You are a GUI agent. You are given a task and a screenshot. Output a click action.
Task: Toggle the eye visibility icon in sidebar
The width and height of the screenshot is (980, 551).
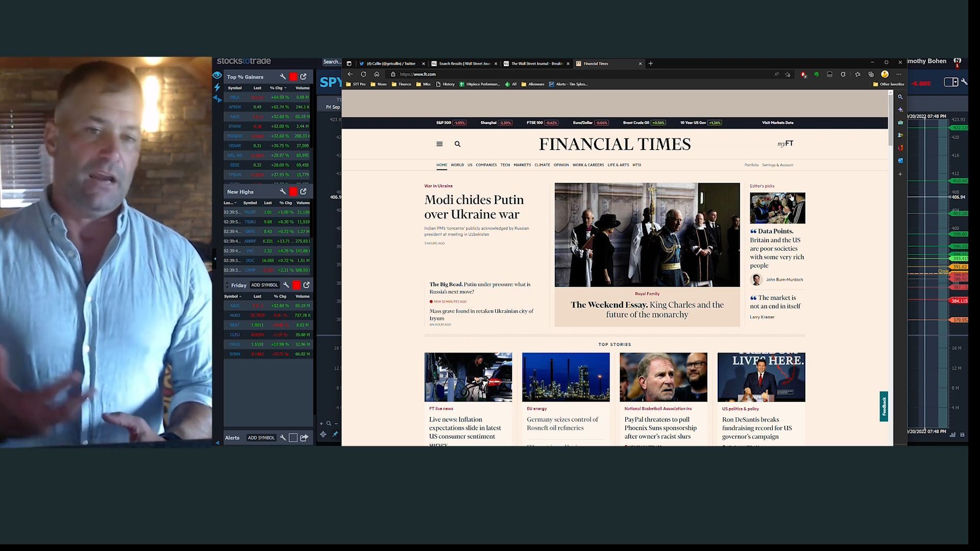coord(217,76)
